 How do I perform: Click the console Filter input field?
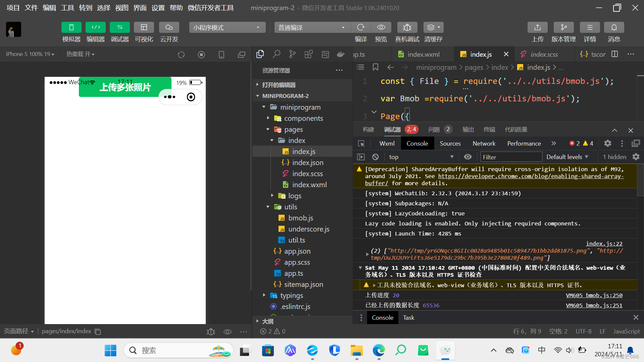(511, 157)
